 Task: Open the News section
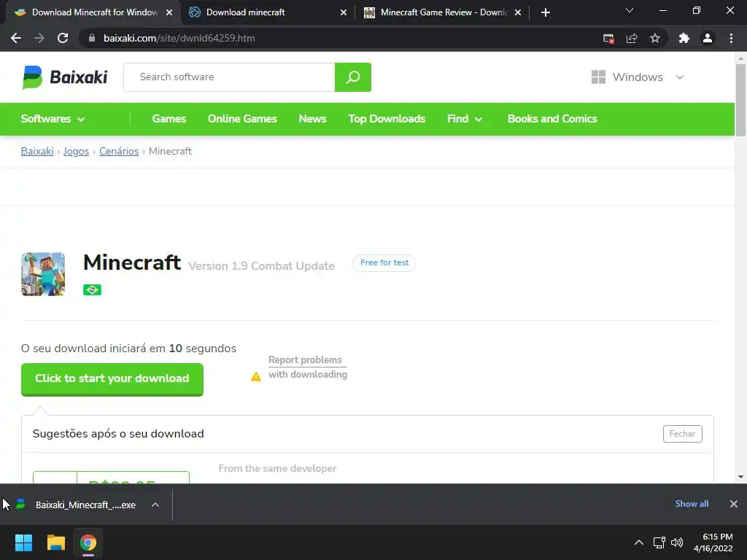tap(312, 119)
